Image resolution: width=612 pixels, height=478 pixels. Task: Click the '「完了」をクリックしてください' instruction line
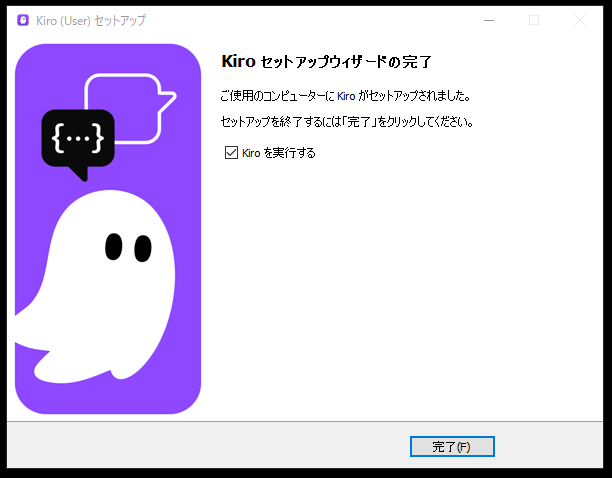(x=345, y=122)
